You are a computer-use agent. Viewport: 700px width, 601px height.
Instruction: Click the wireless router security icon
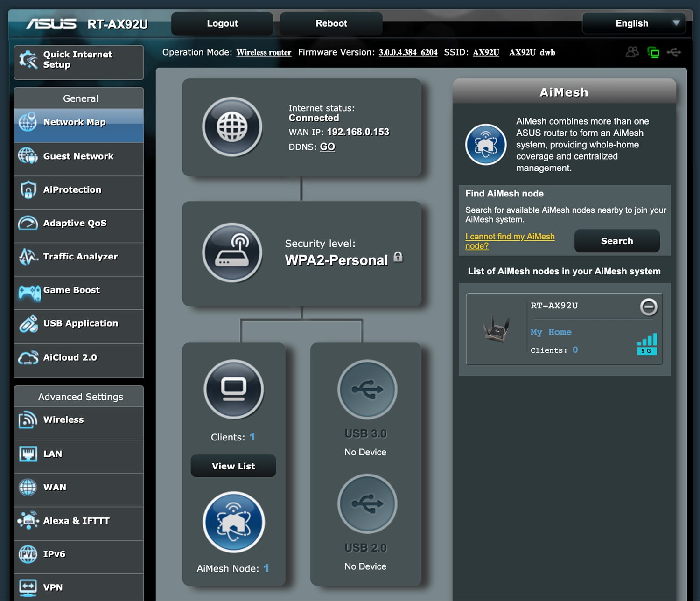(x=232, y=252)
